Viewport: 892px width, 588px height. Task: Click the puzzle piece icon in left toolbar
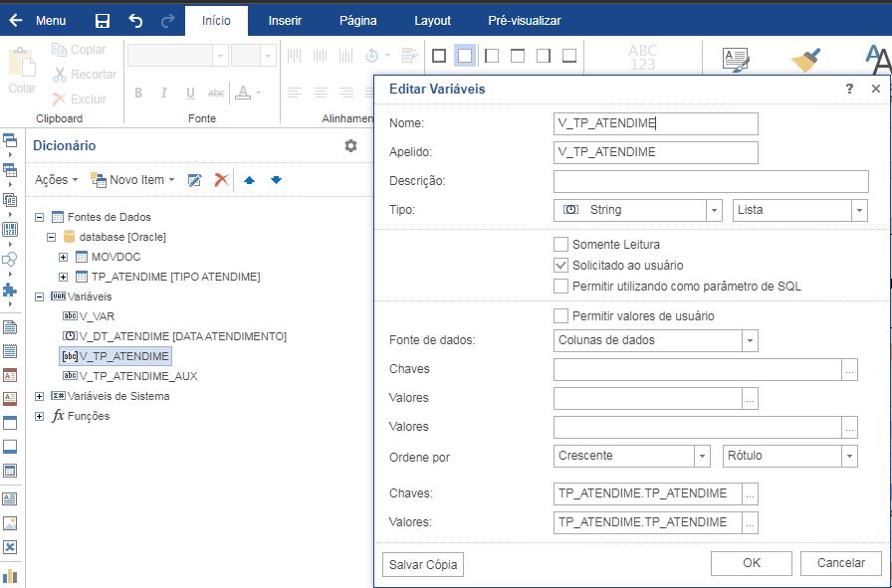10,290
